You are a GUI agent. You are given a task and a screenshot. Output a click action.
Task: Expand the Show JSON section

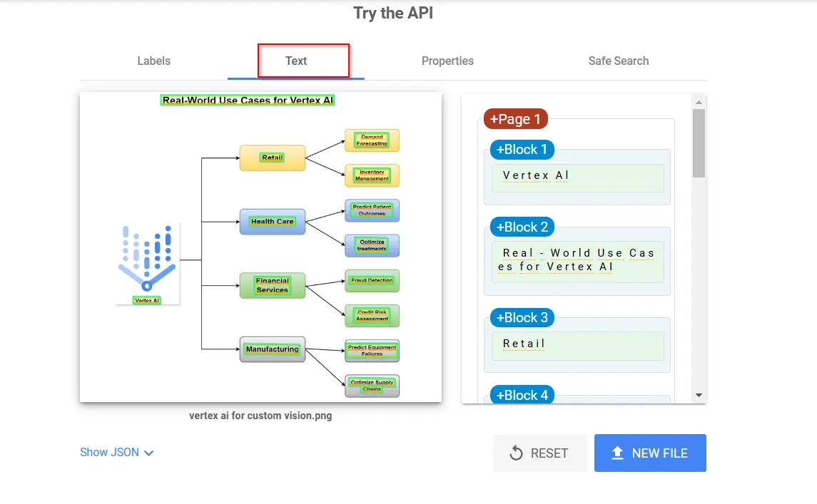point(110,452)
